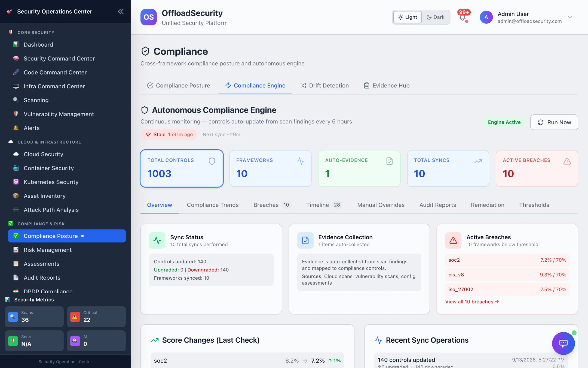
Task: Open the Evidence Hub tab
Action: point(387,86)
